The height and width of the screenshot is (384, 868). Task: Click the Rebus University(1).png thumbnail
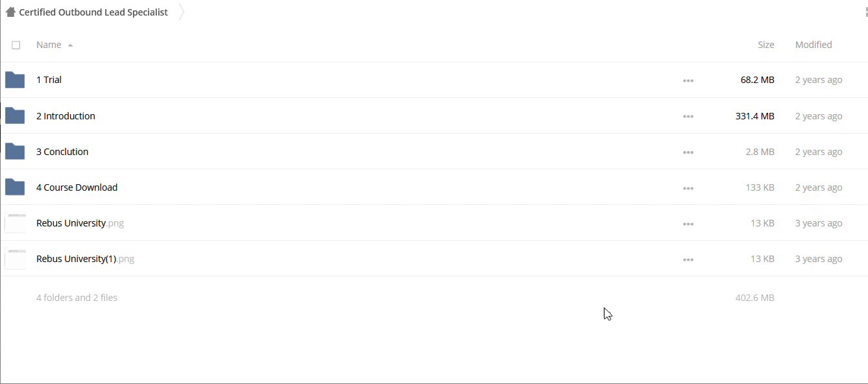coord(16,259)
